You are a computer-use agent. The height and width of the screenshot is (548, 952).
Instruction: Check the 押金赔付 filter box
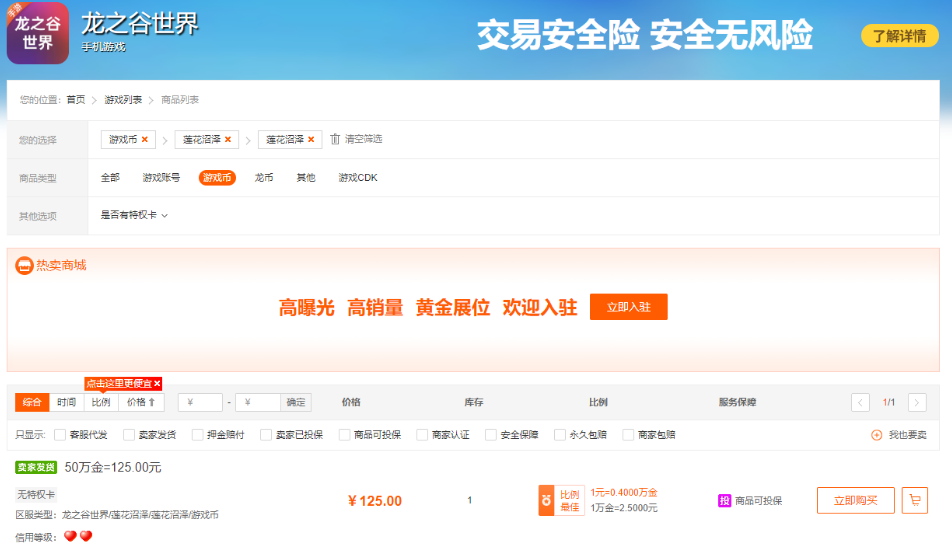click(x=197, y=435)
